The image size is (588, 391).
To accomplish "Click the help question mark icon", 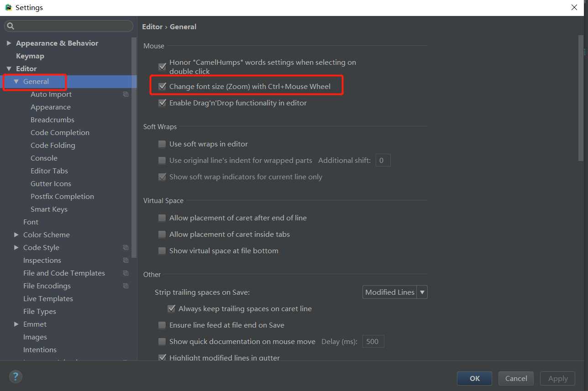I will tap(16, 376).
